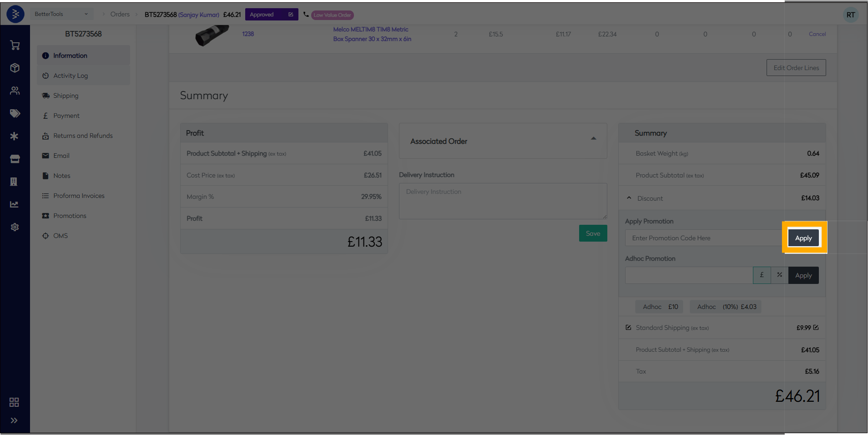Open the customers sidebar icon
Screen dimensions: 868x435
coord(15,91)
